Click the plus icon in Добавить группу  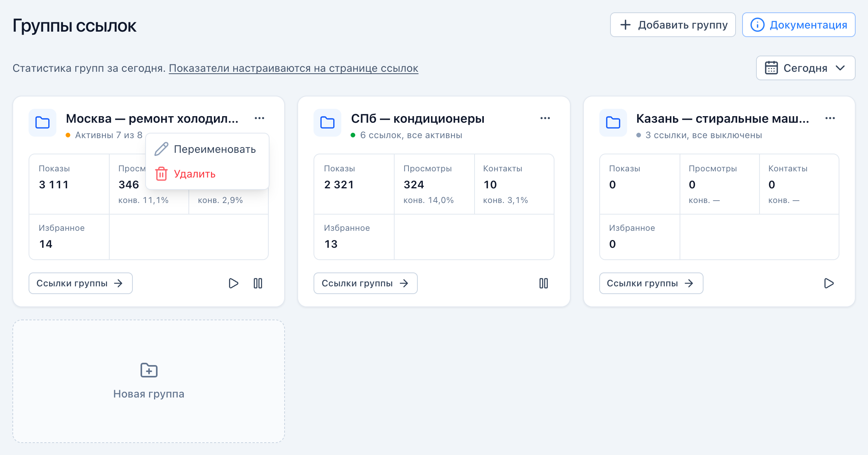[625, 25]
